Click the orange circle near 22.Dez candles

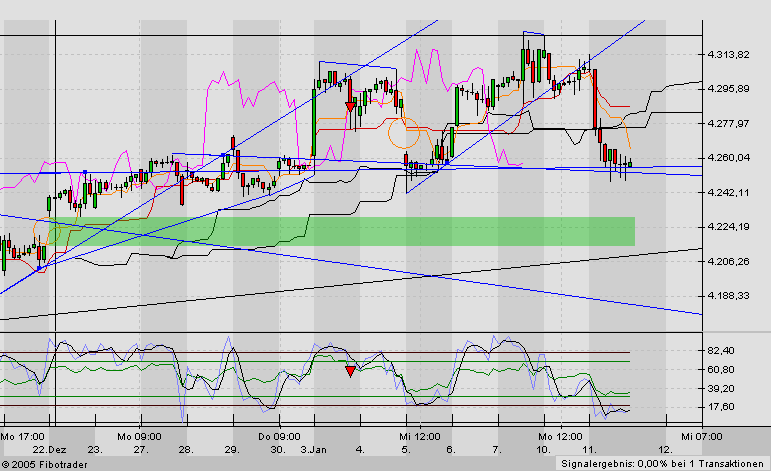[x=47, y=231]
